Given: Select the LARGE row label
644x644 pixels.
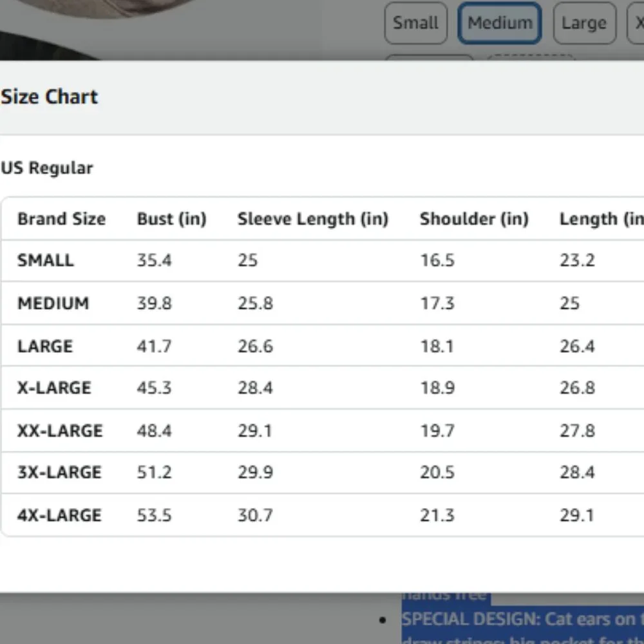Looking at the screenshot, I should (45, 346).
